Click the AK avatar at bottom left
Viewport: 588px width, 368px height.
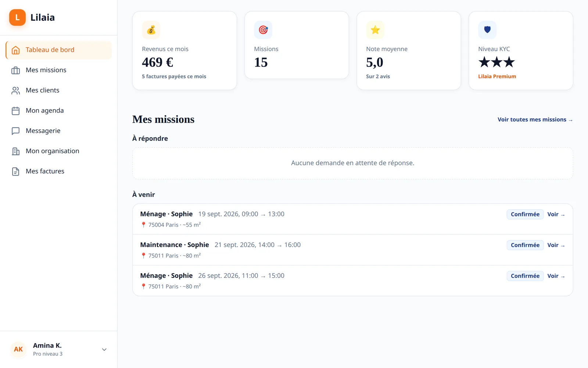pos(18,349)
